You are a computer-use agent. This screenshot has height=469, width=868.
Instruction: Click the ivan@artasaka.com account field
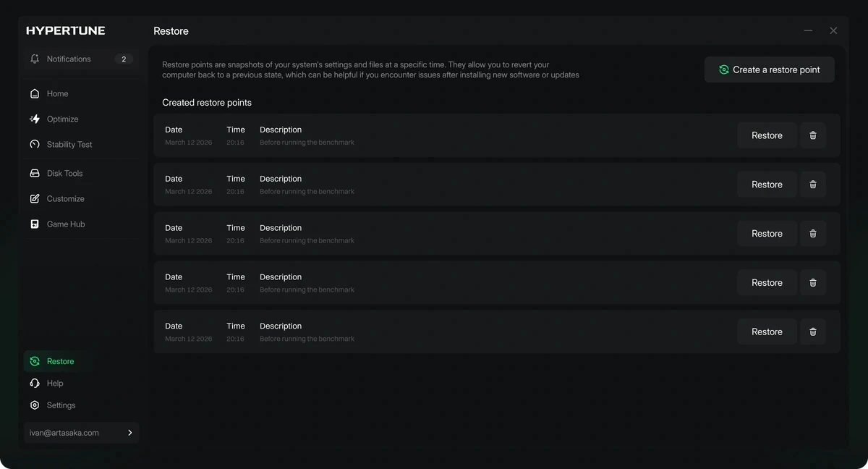[81, 433]
